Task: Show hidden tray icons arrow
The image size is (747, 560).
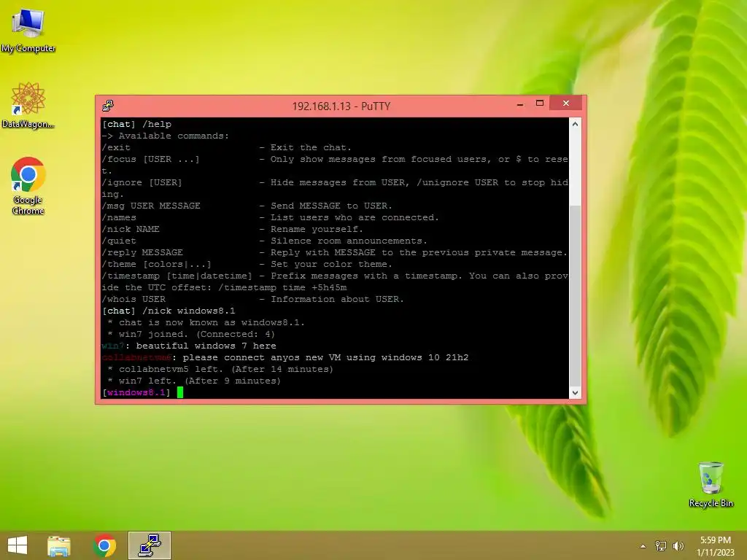Action: coord(643,546)
